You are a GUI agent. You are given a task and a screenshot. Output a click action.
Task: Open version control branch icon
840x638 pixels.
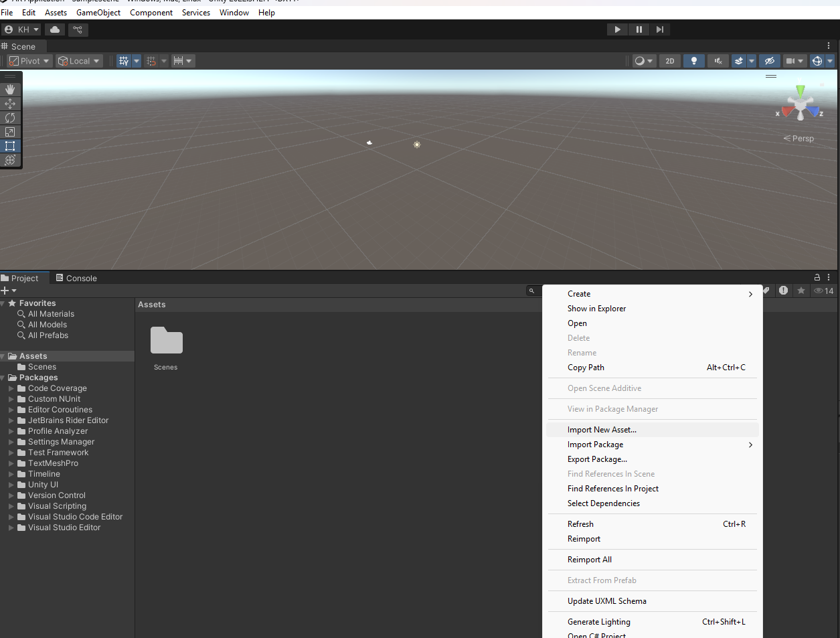coord(78,29)
